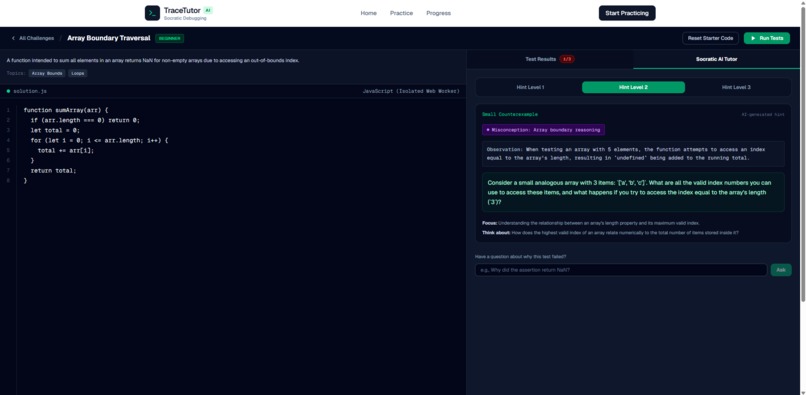Click JavaScript (Isolated Web Worker) label
Viewport: 806px width, 395px height.
coord(411,91)
